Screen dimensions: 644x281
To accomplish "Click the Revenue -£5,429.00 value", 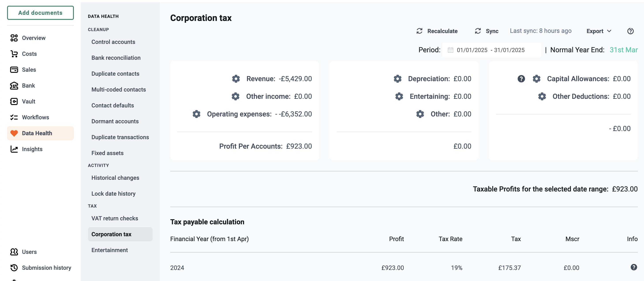I will pos(295,79).
